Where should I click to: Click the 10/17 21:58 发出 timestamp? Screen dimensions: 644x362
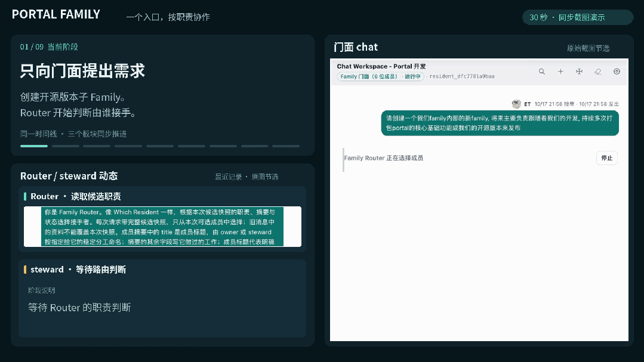click(599, 104)
